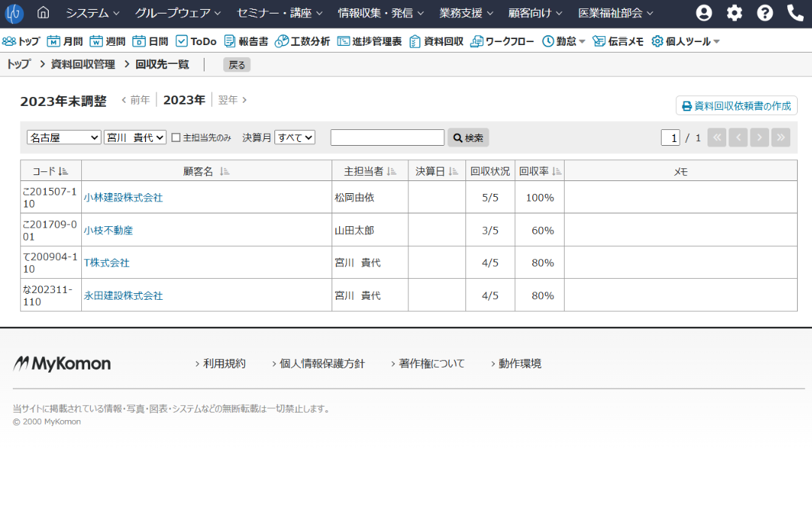Open the user account profile icon

coord(704,13)
